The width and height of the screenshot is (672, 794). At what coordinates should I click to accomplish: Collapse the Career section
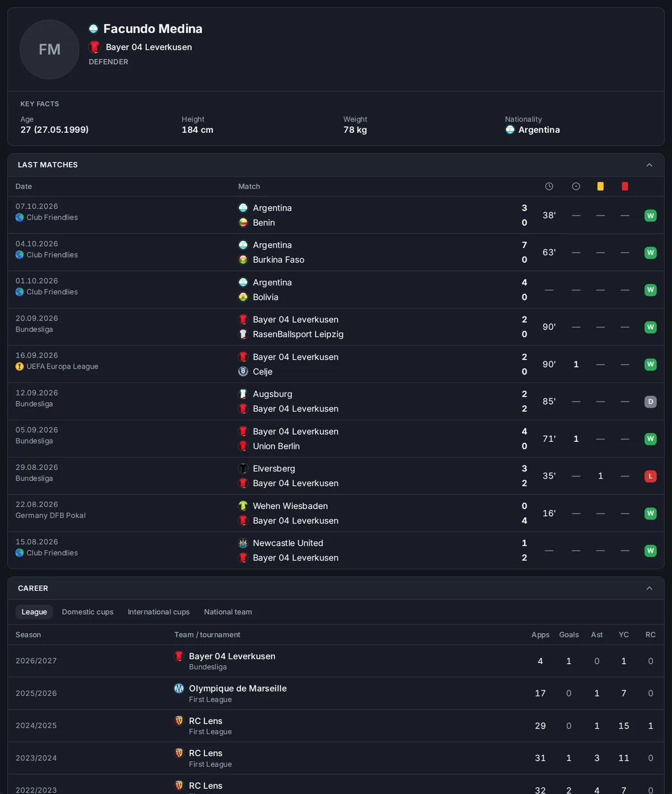pyautogui.click(x=649, y=588)
